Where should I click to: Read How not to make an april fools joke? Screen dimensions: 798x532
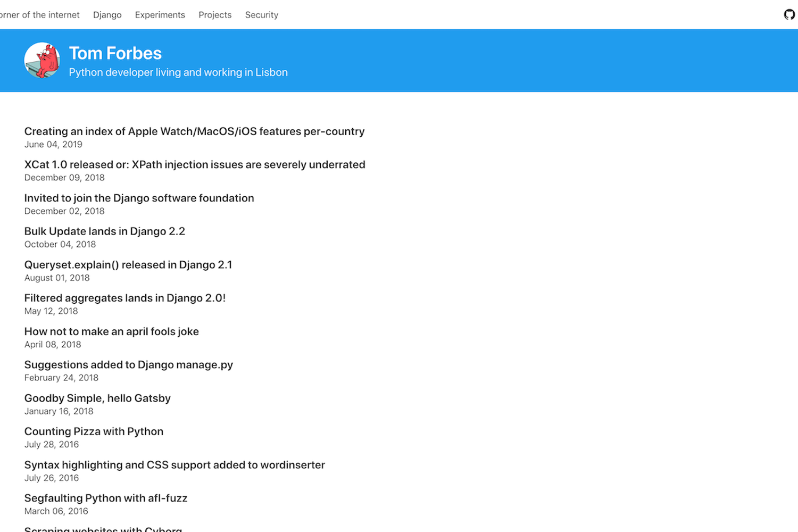(x=112, y=331)
